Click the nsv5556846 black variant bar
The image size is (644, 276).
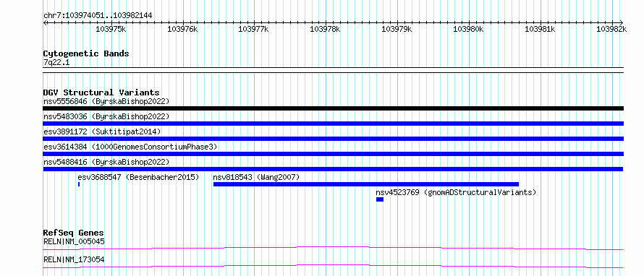click(333, 108)
